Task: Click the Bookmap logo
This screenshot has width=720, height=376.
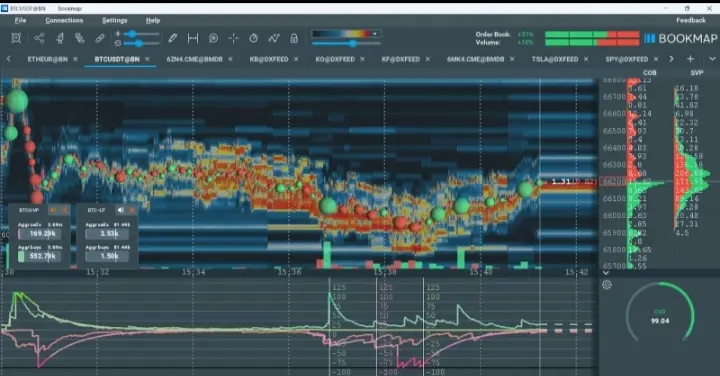Action: tap(681, 39)
